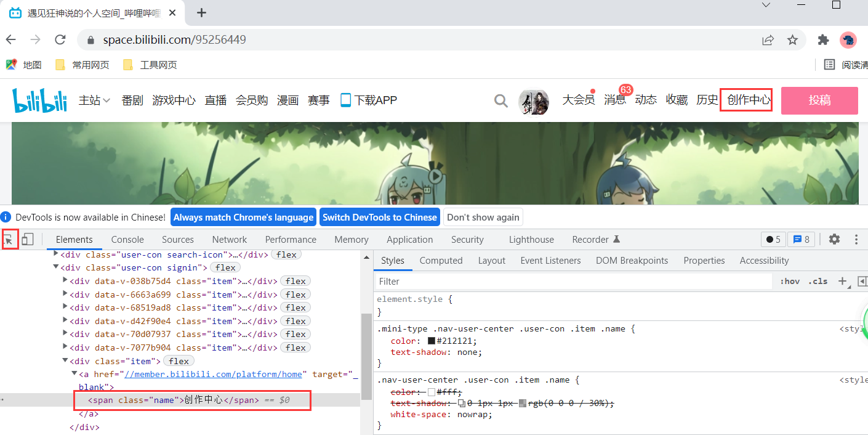Click the 大会员 link
This screenshot has height=435, width=868.
(x=579, y=100)
